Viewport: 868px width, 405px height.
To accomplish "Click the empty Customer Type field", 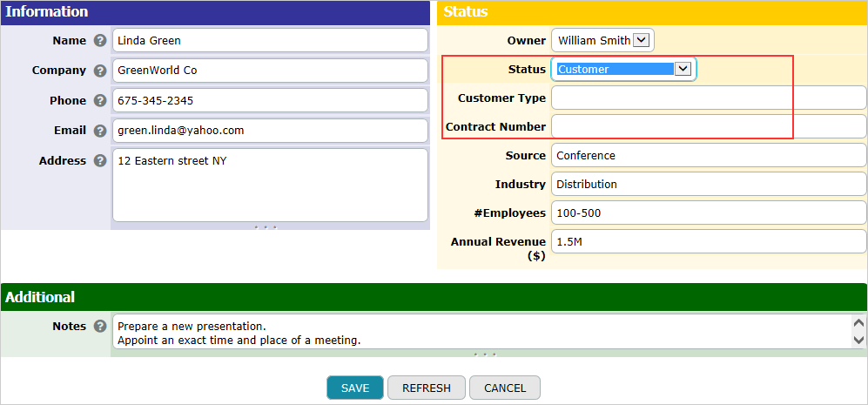I will coord(709,98).
